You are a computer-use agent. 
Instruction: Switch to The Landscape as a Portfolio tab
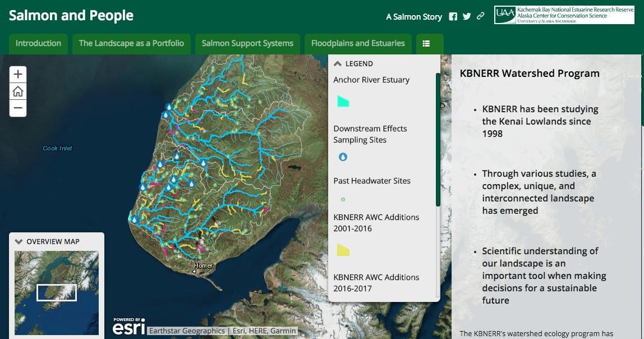[x=131, y=44]
